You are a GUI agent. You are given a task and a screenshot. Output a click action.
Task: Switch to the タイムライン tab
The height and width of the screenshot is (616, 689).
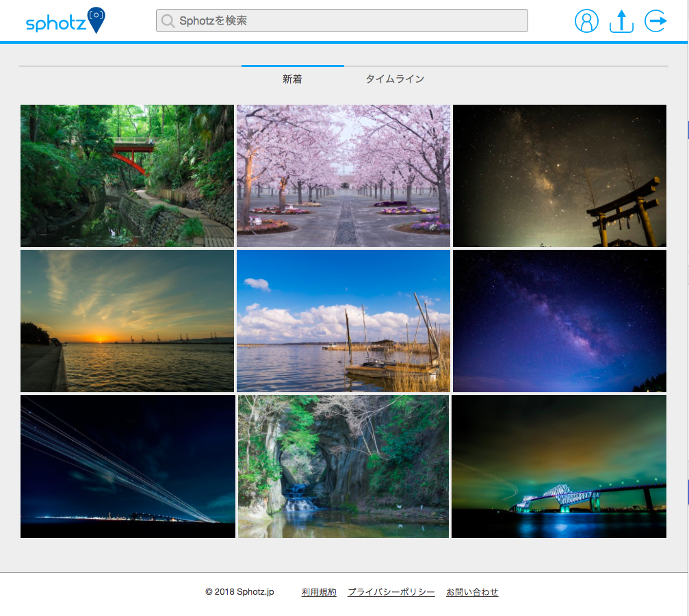click(395, 79)
